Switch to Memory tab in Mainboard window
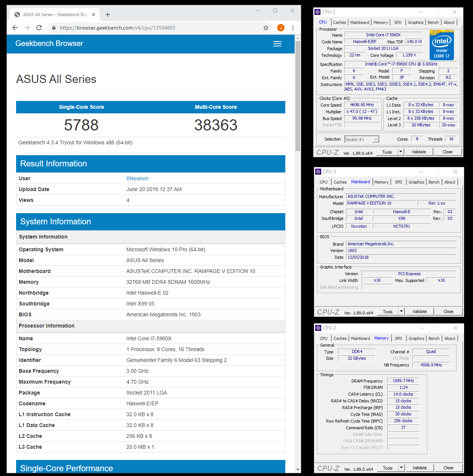473x476 pixels. coord(381,182)
